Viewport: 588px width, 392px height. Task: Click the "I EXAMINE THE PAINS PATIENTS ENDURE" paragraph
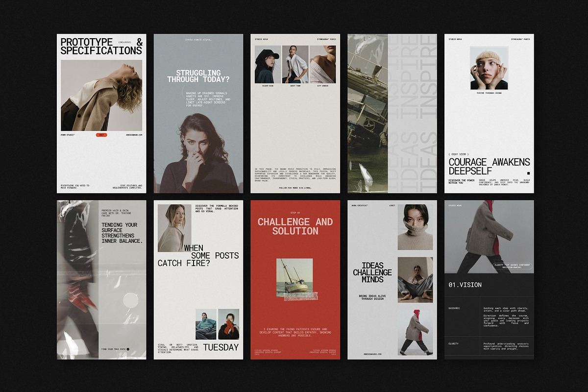(x=295, y=333)
